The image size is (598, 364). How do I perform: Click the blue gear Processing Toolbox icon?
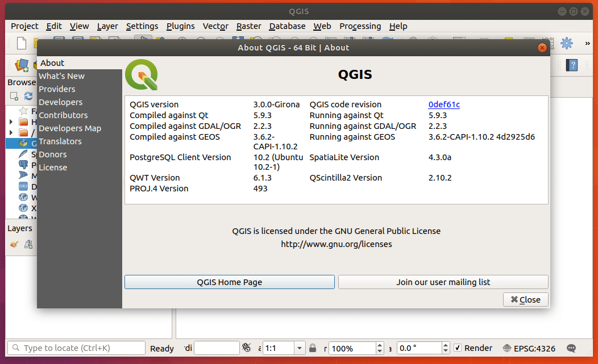pos(567,43)
